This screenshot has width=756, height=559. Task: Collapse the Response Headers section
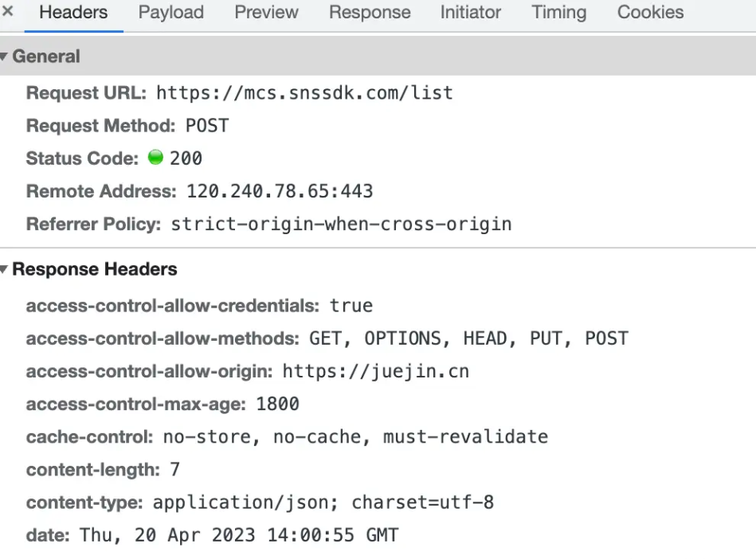5,269
